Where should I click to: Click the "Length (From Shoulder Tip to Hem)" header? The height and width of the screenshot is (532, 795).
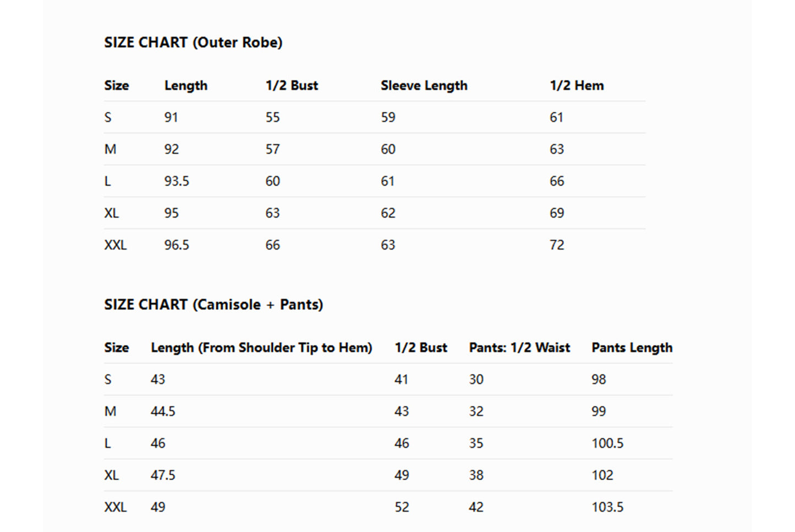261,348
